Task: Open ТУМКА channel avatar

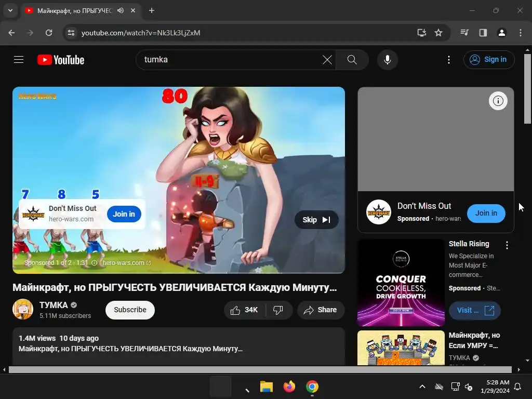Action: point(23,309)
